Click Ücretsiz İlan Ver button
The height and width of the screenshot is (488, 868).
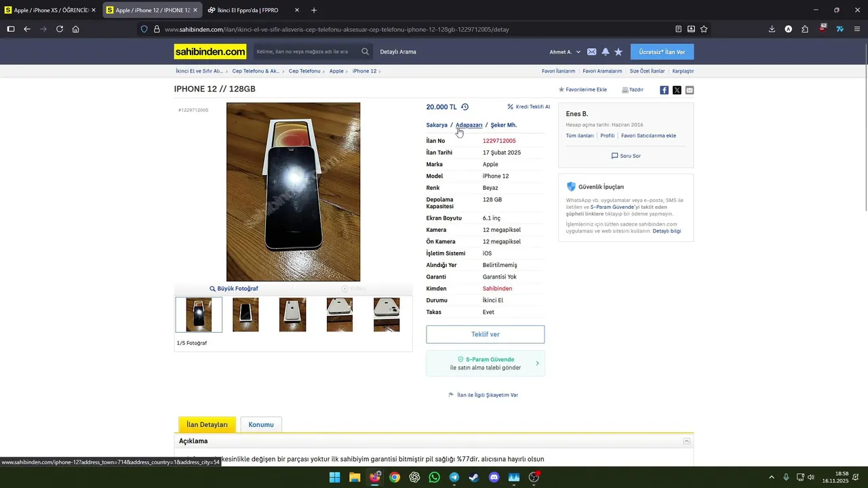662,52
